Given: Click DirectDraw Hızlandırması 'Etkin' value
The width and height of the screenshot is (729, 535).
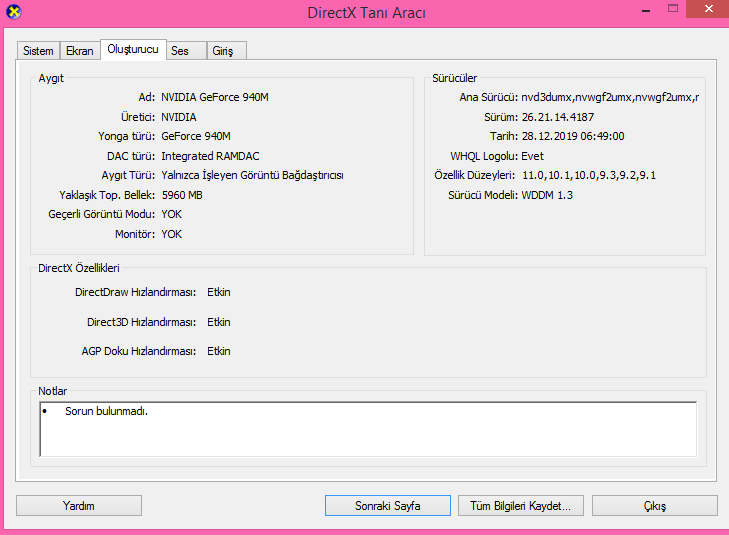Looking at the screenshot, I should point(219,292).
